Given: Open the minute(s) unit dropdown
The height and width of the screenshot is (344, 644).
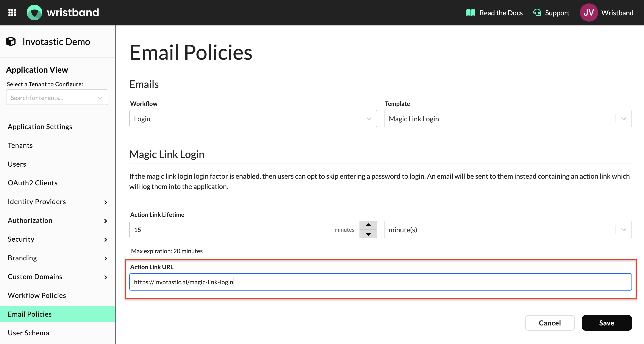Looking at the screenshot, I should coord(508,230).
